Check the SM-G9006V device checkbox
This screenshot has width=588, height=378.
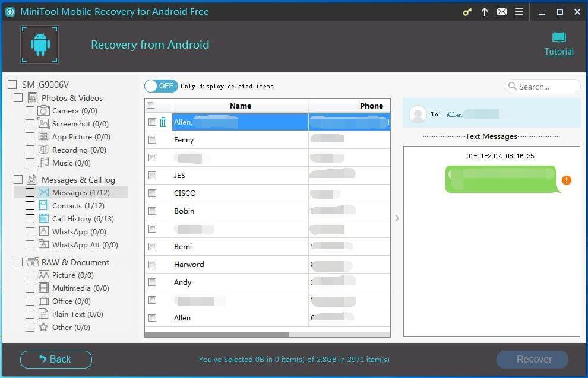(12, 84)
